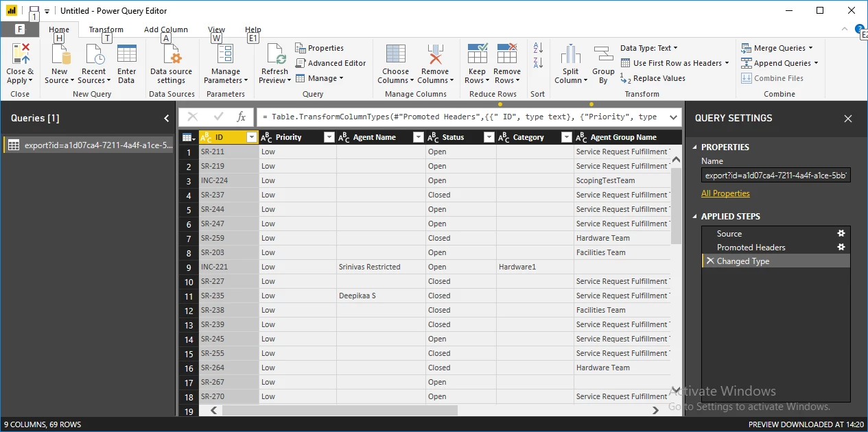Open the Agent Name column filter dropdown

[x=418, y=137]
